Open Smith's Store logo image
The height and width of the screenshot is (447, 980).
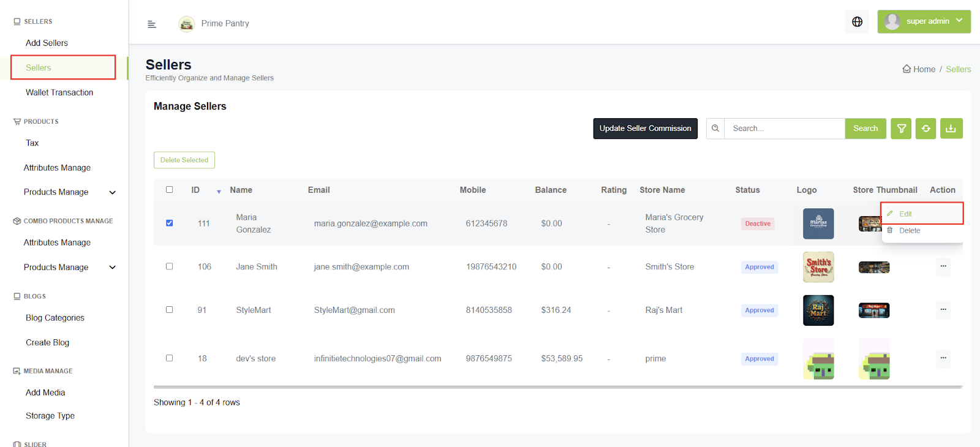coord(818,267)
